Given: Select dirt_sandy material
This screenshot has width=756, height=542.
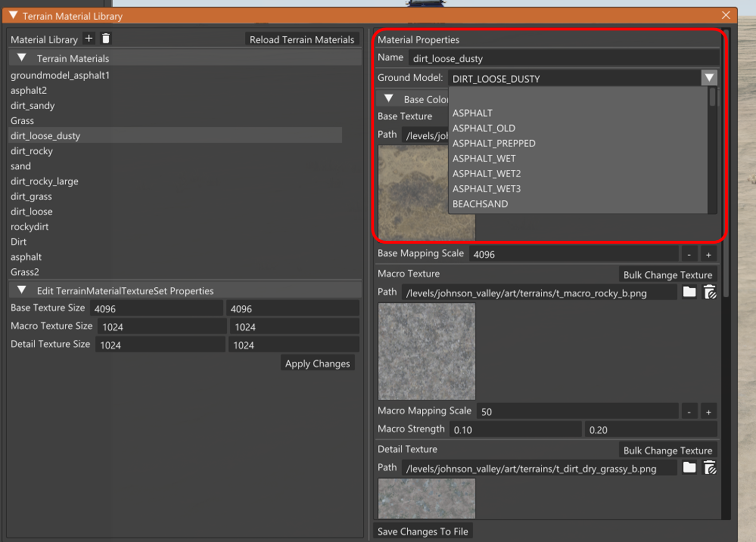Looking at the screenshot, I should point(32,105).
